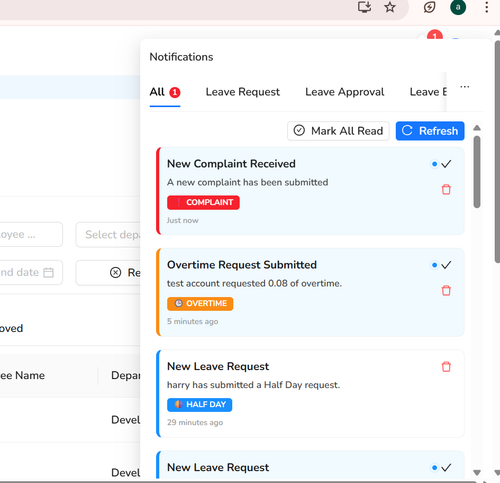Image resolution: width=500 pixels, height=483 pixels.
Task: Click 'A new complaint has been submitted' text
Action: (x=248, y=182)
